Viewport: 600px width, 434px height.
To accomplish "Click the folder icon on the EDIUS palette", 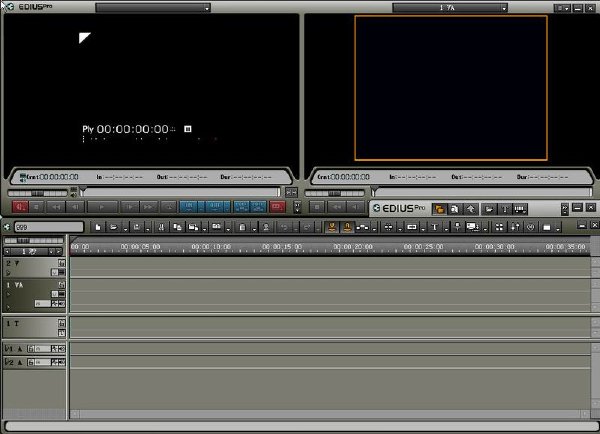I will point(489,209).
